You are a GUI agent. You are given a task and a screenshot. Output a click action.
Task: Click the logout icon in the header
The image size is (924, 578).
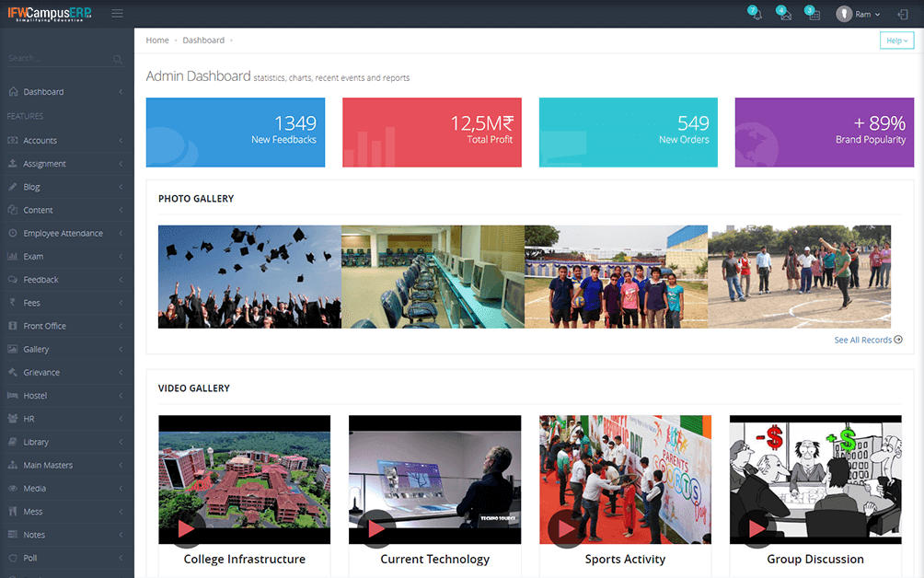[x=902, y=14]
